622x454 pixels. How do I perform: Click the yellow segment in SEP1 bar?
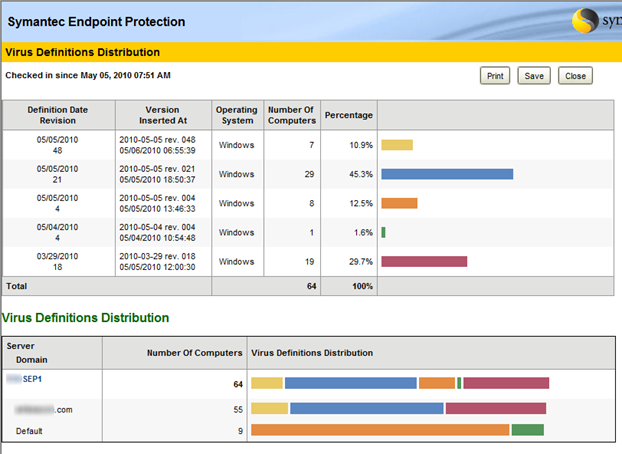tap(267, 383)
